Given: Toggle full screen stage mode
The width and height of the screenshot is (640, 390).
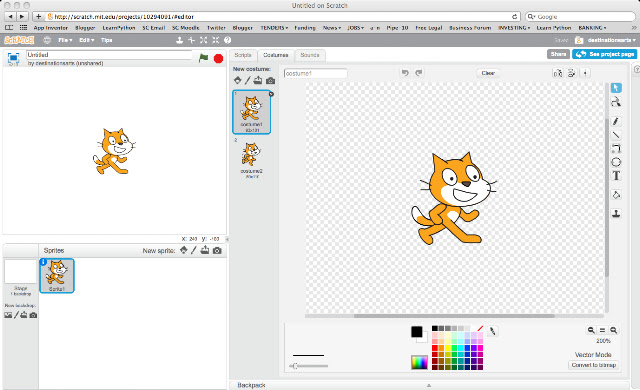Looking at the screenshot, I should 13,58.
